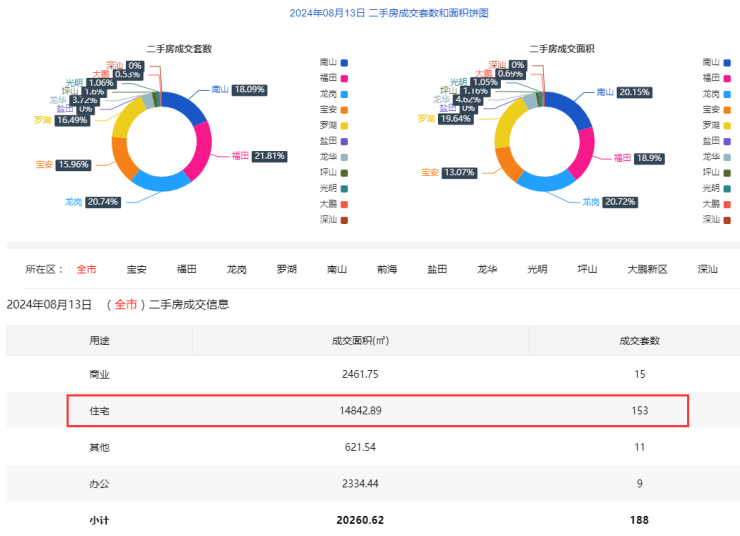This screenshot has height=536, width=740.
Task: Toggle 盐田 legend in 二手房成交面积 chart
Action: click(x=716, y=141)
